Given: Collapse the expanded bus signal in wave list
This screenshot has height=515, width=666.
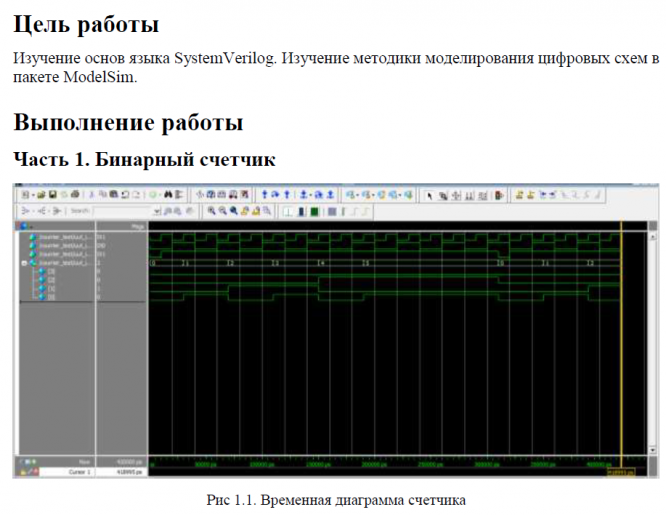Looking at the screenshot, I should [24, 263].
